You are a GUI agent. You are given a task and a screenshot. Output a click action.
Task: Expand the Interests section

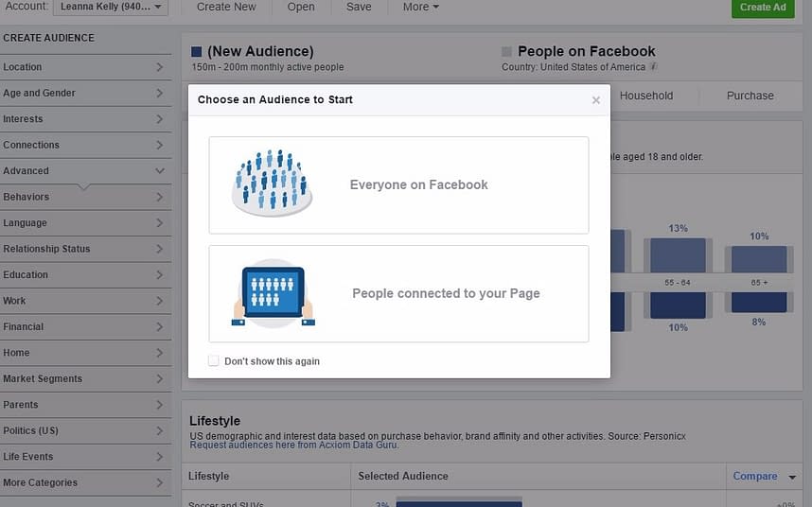coord(85,119)
